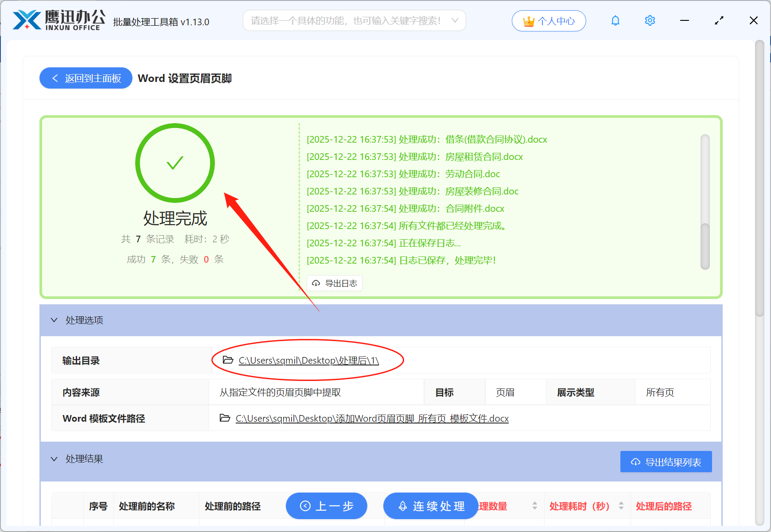Viewport: 771px width, 532px height.
Task: Sort by the 理数量 column arrows
Action: pyautogui.click(x=534, y=506)
